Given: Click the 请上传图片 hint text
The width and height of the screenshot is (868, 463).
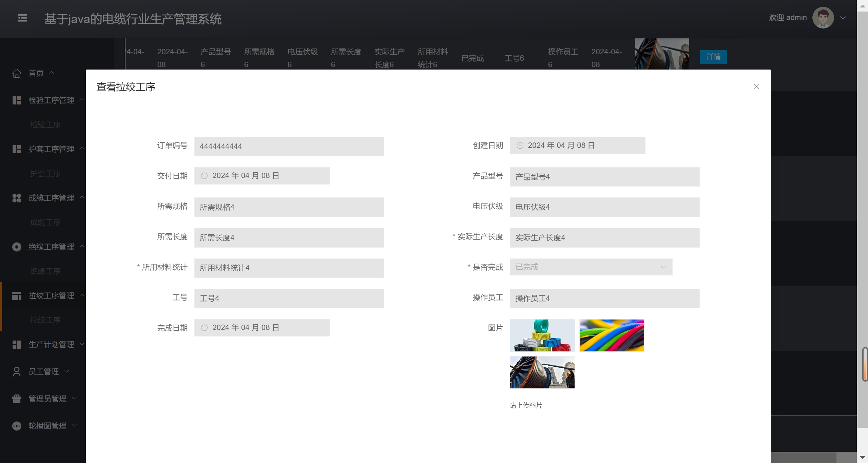Looking at the screenshot, I should 526,405.
